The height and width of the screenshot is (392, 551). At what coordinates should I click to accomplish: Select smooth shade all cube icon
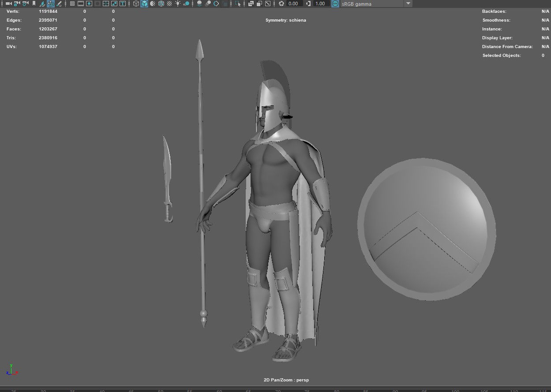144,4
